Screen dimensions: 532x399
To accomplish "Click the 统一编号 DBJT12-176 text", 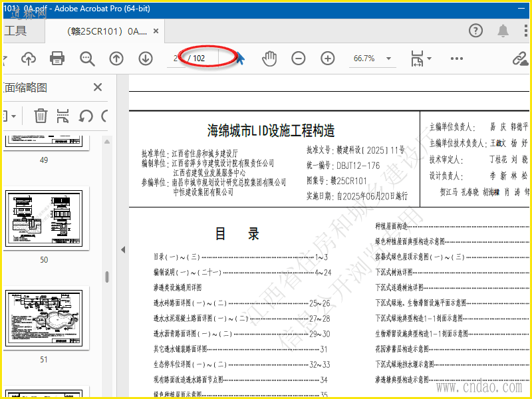I will (343, 166).
